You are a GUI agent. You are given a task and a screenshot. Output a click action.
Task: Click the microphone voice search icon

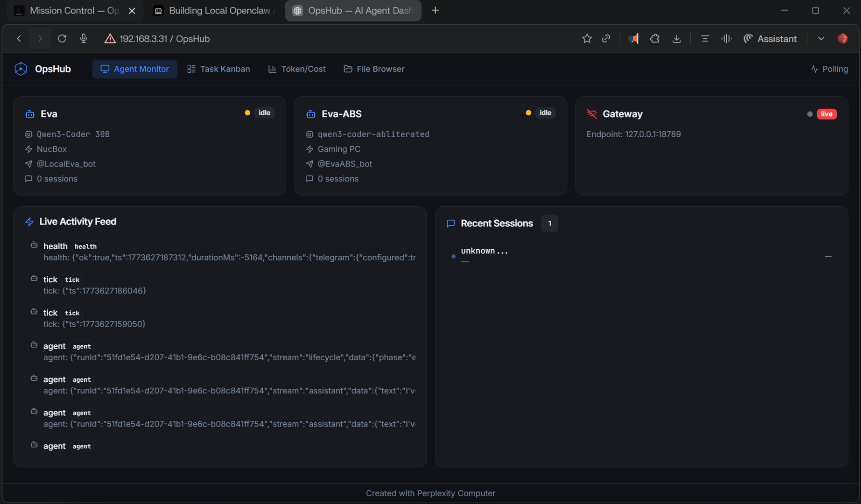click(83, 38)
